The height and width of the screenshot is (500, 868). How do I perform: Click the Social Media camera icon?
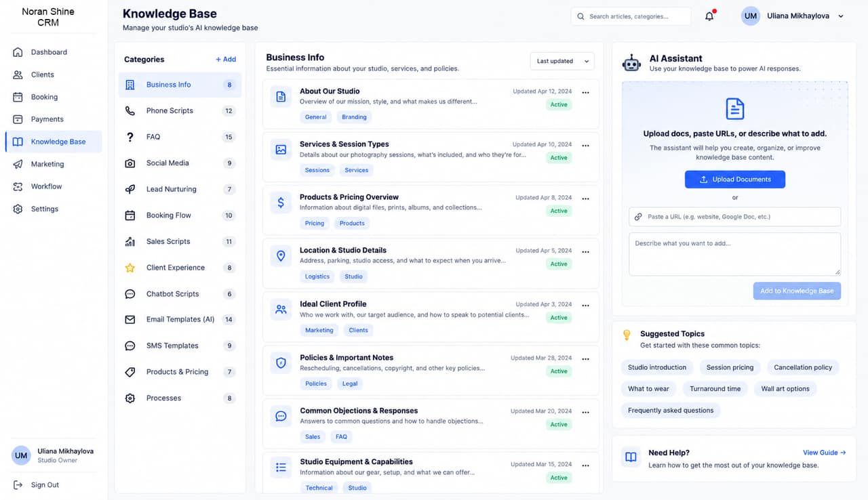point(130,163)
